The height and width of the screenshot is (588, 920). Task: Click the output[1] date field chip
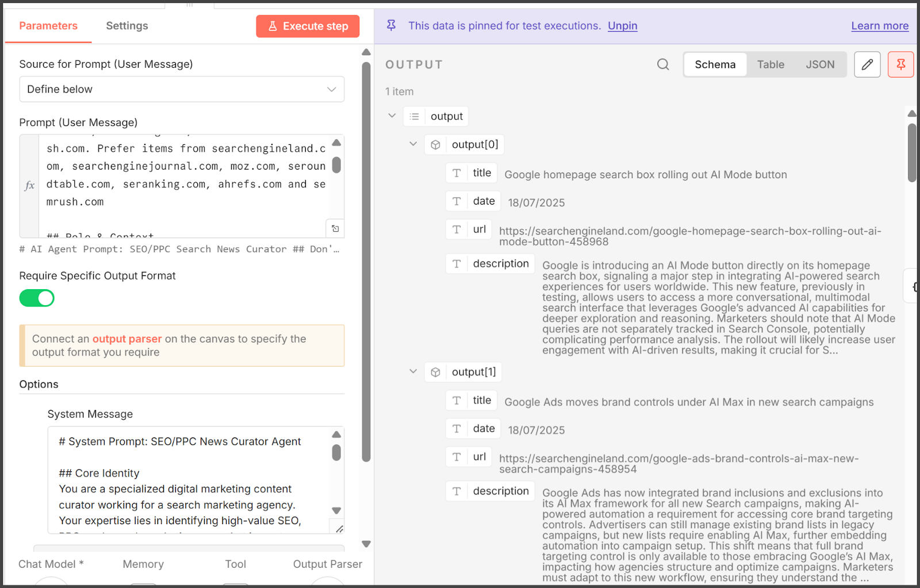coord(473,429)
